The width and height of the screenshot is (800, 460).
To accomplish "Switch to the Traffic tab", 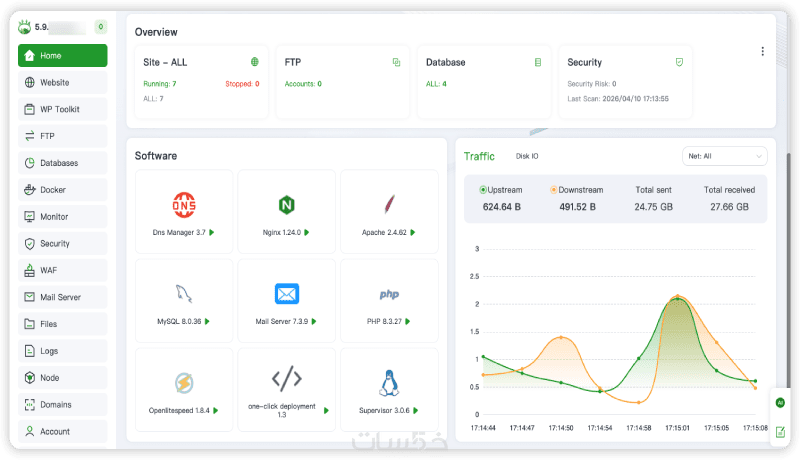I will point(479,157).
